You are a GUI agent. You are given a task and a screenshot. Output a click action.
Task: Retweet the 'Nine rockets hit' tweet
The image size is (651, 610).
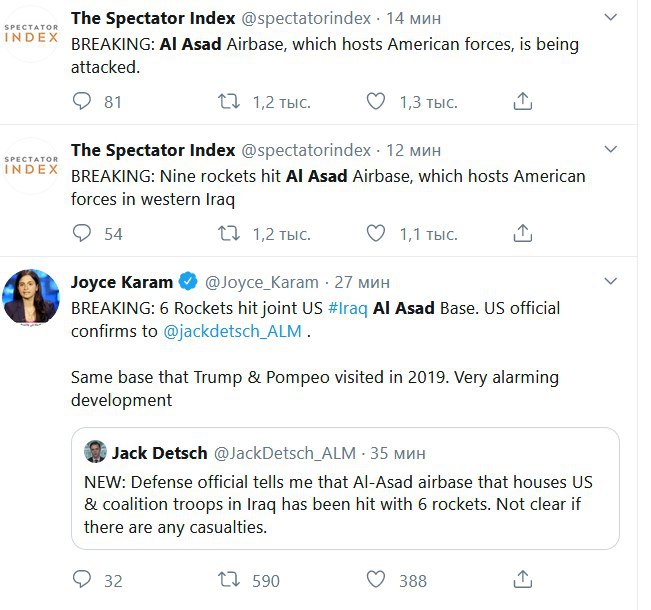click(229, 234)
